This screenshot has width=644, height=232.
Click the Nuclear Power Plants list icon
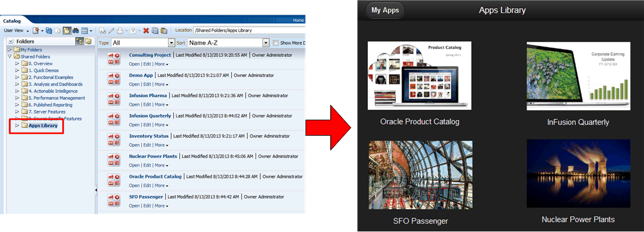[114, 160]
